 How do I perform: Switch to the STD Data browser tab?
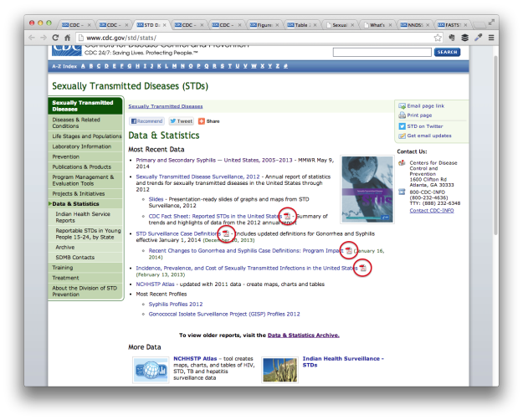pos(151,25)
